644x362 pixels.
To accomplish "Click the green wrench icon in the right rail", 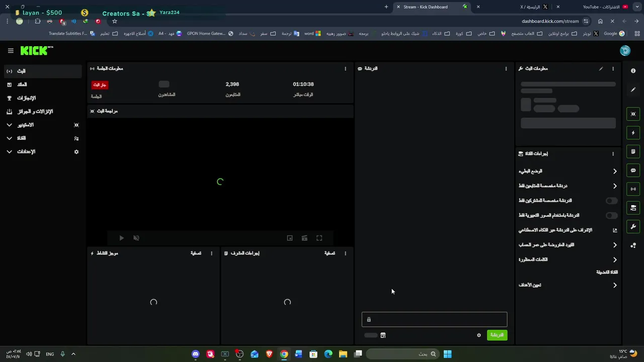I will pyautogui.click(x=633, y=227).
